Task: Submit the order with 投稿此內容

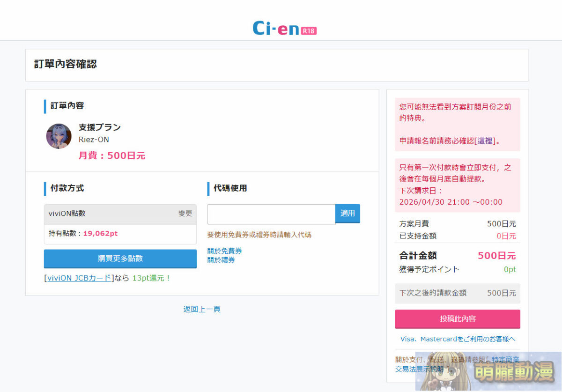Action: (457, 319)
